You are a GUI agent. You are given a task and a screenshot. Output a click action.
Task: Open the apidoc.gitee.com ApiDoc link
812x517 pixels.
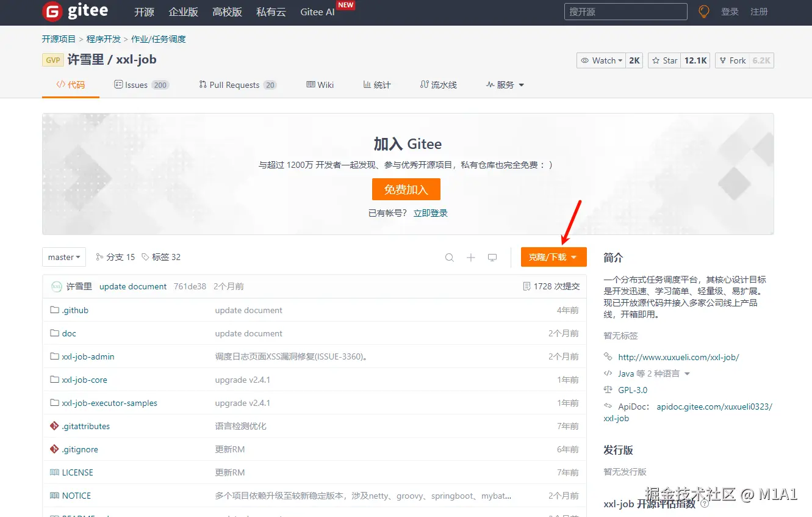pyautogui.click(x=688, y=412)
